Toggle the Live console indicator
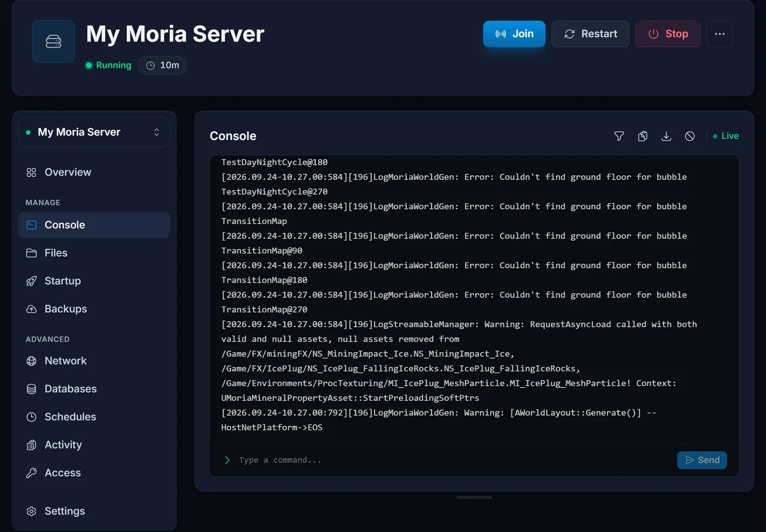The width and height of the screenshot is (766, 532). pos(726,136)
